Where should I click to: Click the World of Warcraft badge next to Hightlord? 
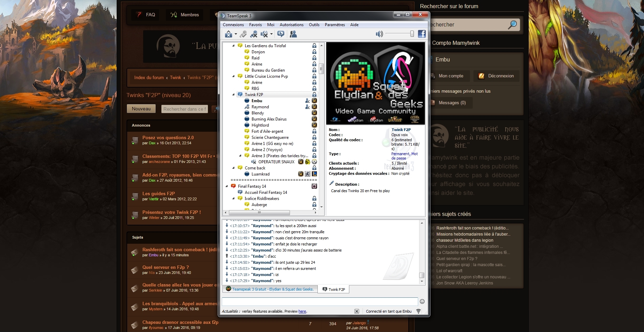[314, 125]
